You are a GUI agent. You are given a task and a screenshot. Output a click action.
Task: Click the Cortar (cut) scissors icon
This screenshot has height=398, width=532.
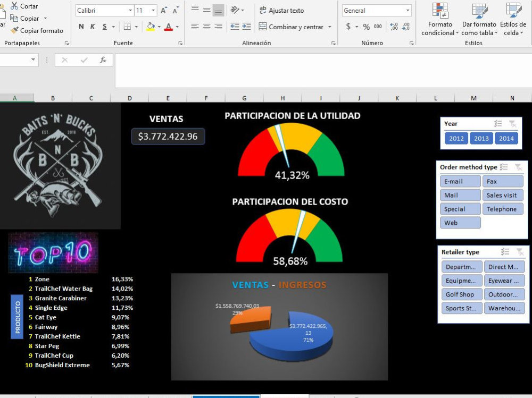14,6
